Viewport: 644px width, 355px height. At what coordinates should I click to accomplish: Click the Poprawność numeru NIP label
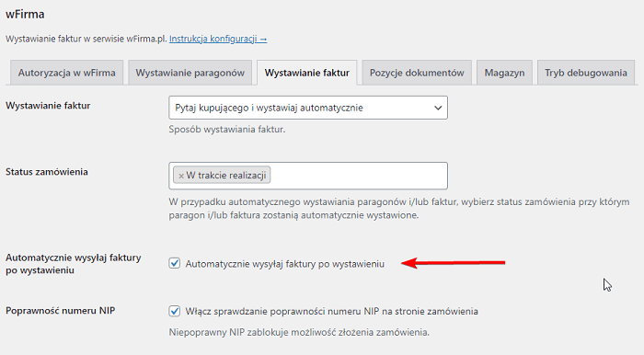[x=61, y=311]
